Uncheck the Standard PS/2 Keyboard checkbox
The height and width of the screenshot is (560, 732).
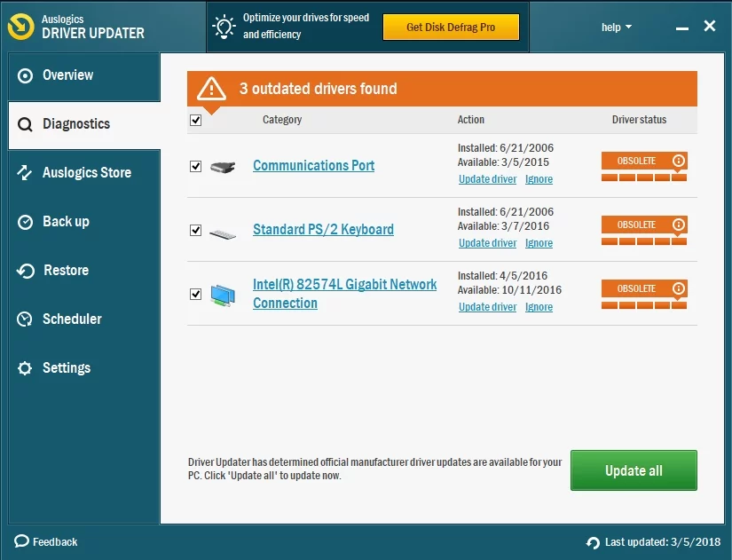(x=196, y=230)
